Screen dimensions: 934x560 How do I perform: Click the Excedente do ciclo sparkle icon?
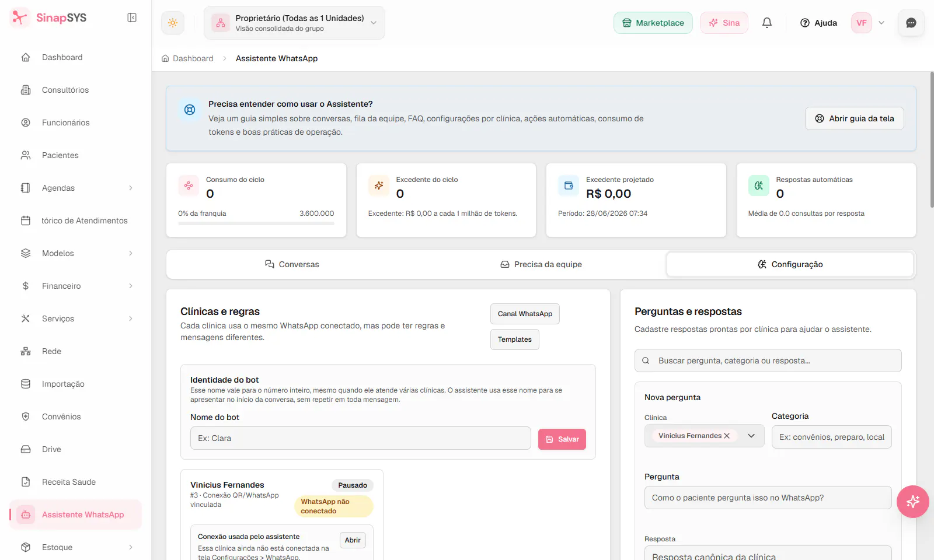coord(379,185)
